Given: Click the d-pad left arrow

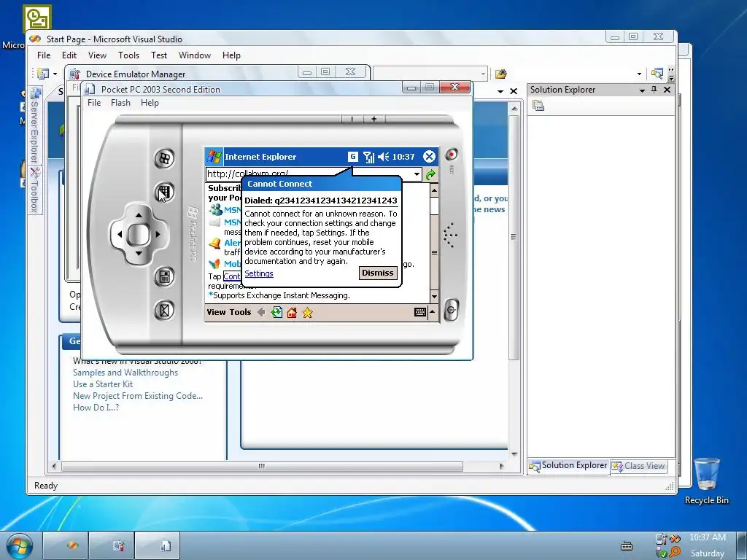Looking at the screenshot, I should pyautogui.click(x=120, y=234).
